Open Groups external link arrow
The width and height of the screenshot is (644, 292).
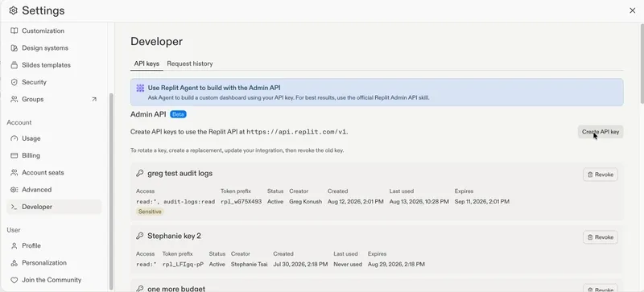[x=94, y=100]
